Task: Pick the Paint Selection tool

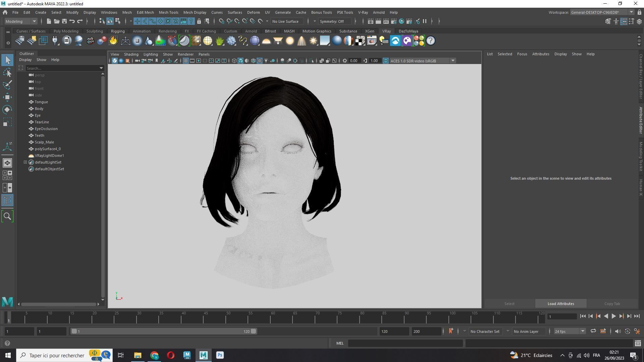Action: [7, 84]
